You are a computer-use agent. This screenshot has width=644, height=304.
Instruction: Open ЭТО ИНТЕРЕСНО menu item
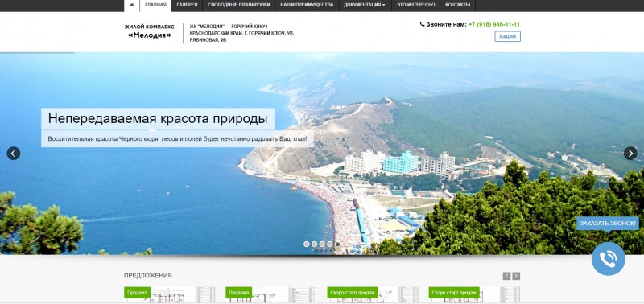[x=415, y=6]
